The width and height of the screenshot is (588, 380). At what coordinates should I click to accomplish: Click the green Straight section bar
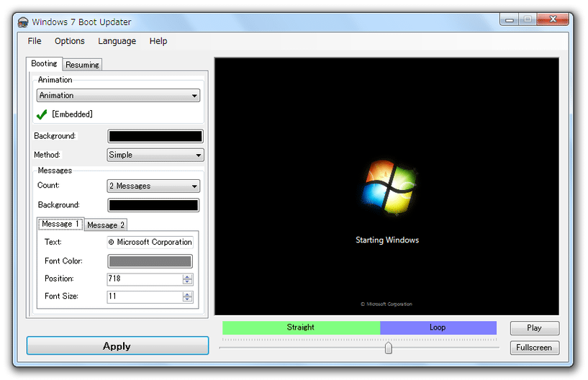point(301,327)
